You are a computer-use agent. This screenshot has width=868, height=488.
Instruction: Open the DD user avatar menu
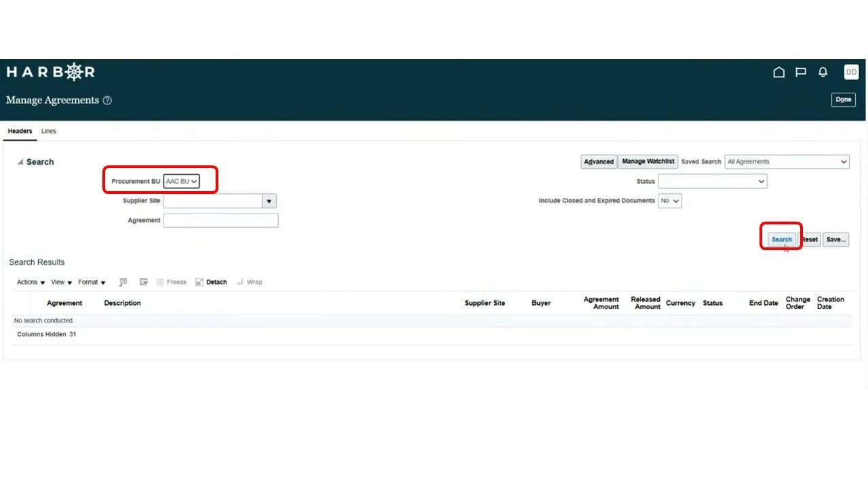click(851, 72)
